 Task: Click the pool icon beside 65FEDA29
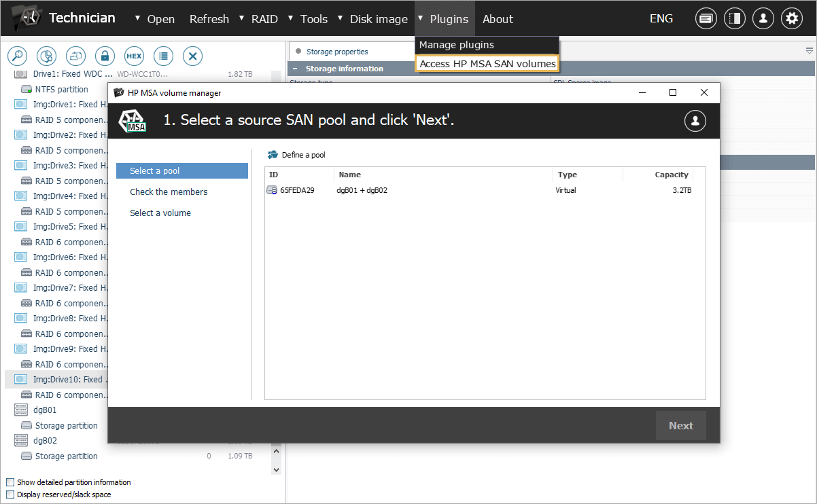(x=272, y=190)
